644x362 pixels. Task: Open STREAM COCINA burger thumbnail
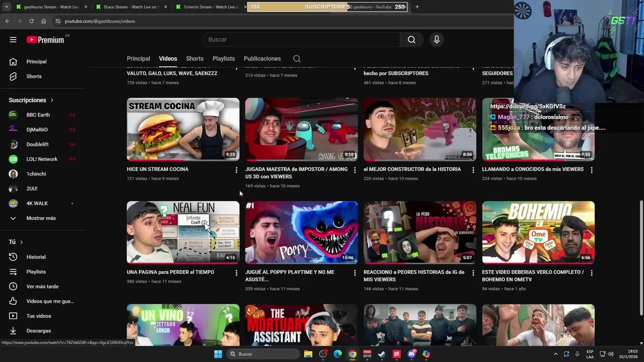tap(183, 130)
